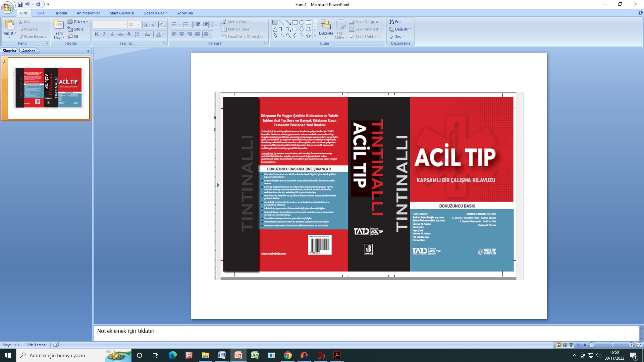Click the Kes scissors command

pos(24,22)
